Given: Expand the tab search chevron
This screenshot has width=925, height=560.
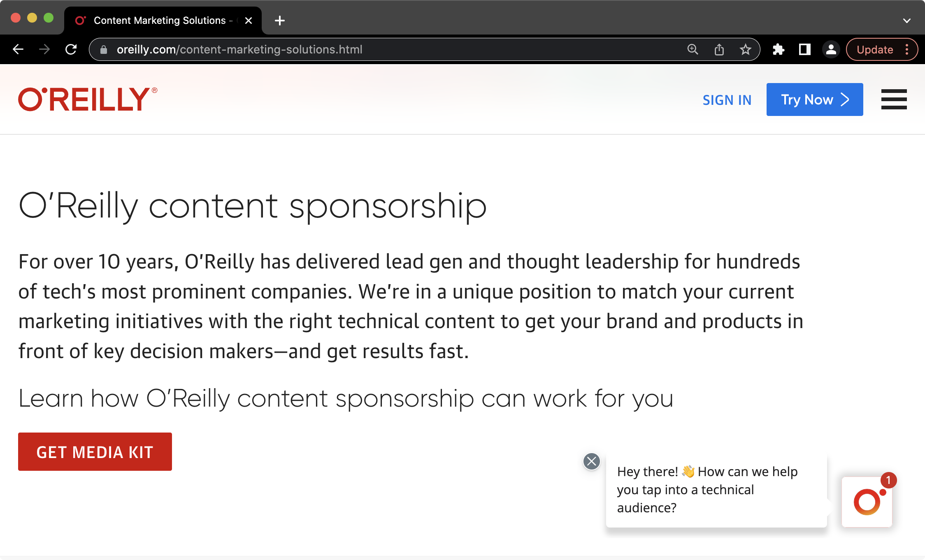Looking at the screenshot, I should 906,21.
